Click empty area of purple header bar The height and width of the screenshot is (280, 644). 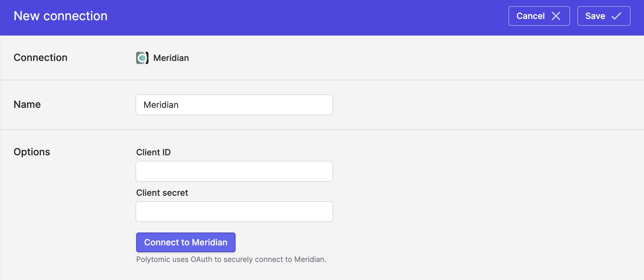click(307, 17)
